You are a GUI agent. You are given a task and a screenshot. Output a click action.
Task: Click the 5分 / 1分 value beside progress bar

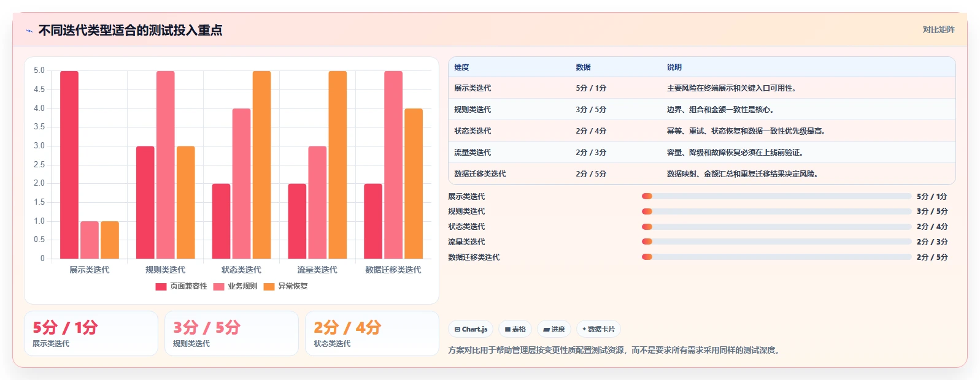click(932, 196)
